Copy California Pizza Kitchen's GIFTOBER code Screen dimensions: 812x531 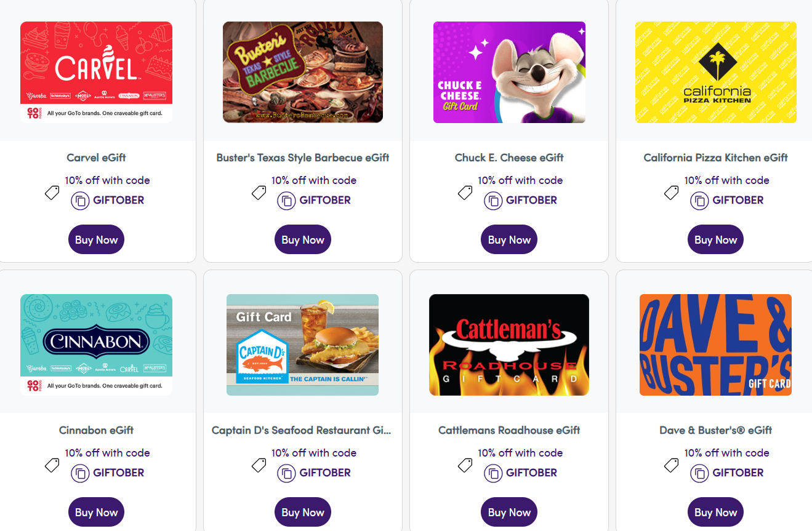tap(699, 201)
